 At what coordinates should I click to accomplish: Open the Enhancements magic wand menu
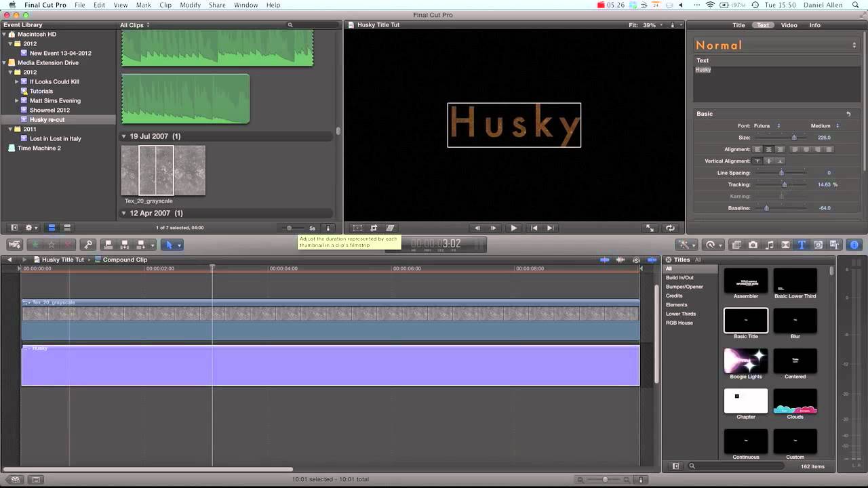[x=686, y=245]
